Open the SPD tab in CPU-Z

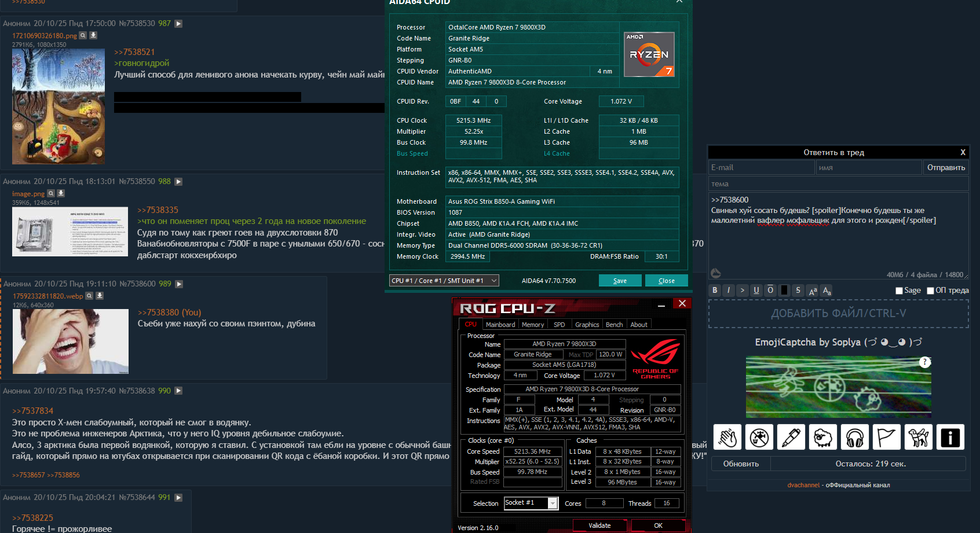tap(559, 325)
